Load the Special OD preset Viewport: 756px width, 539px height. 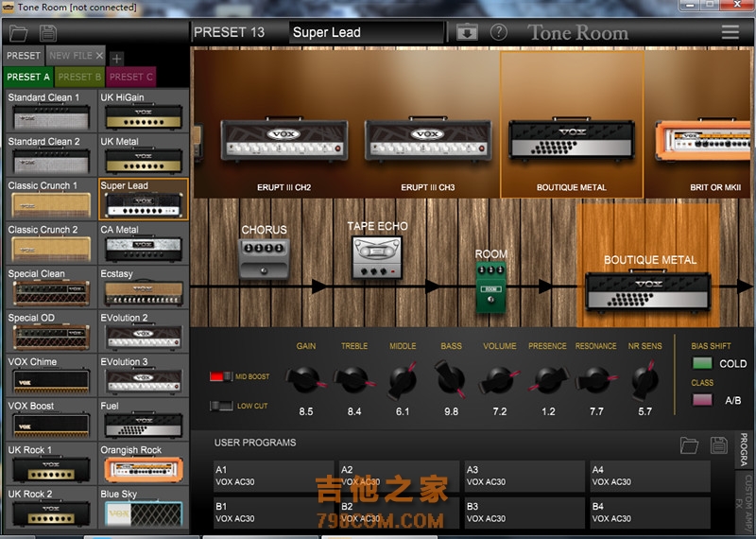[x=51, y=331]
